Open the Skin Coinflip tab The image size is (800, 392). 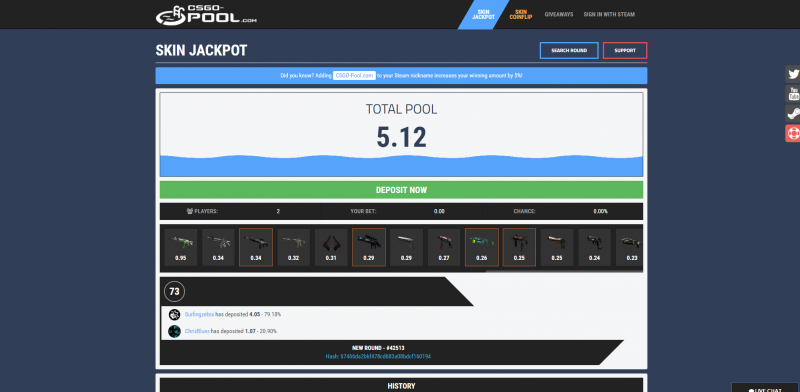point(520,14)
